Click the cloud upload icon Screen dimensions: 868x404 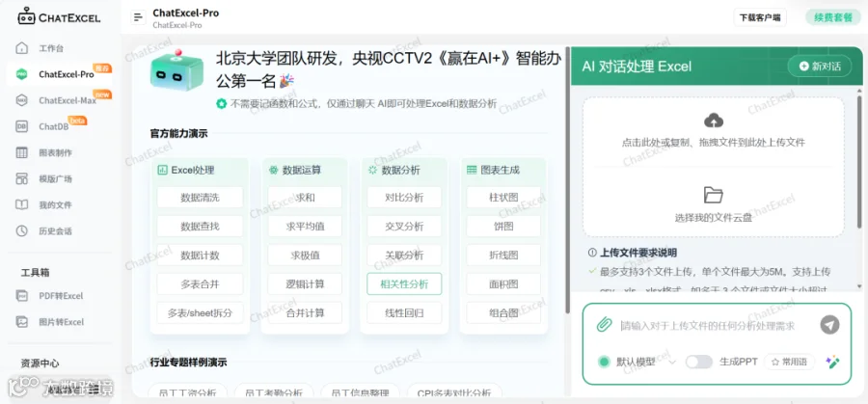tap(714, 121)
